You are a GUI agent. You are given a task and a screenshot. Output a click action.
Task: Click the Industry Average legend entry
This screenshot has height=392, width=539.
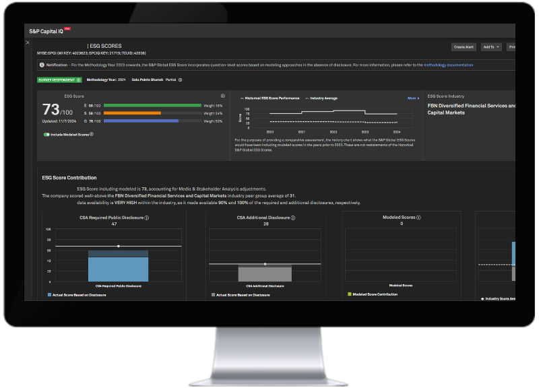click(321, 98)
